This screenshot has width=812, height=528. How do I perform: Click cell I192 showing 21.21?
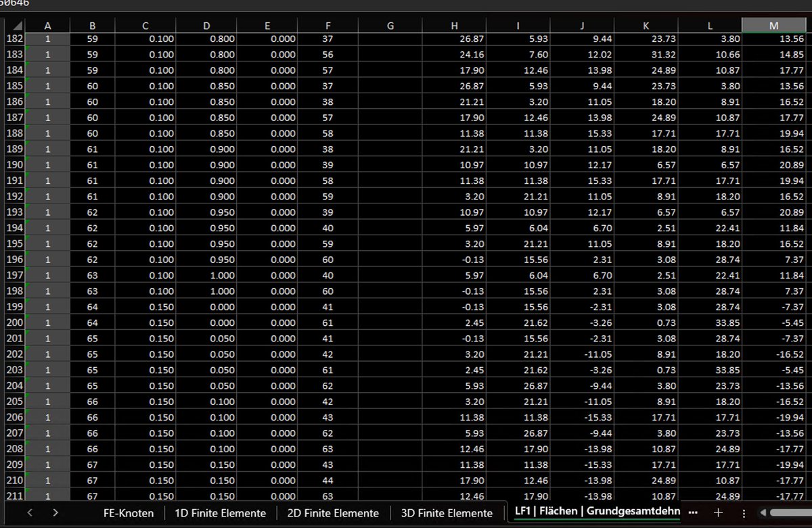point(518,196)
